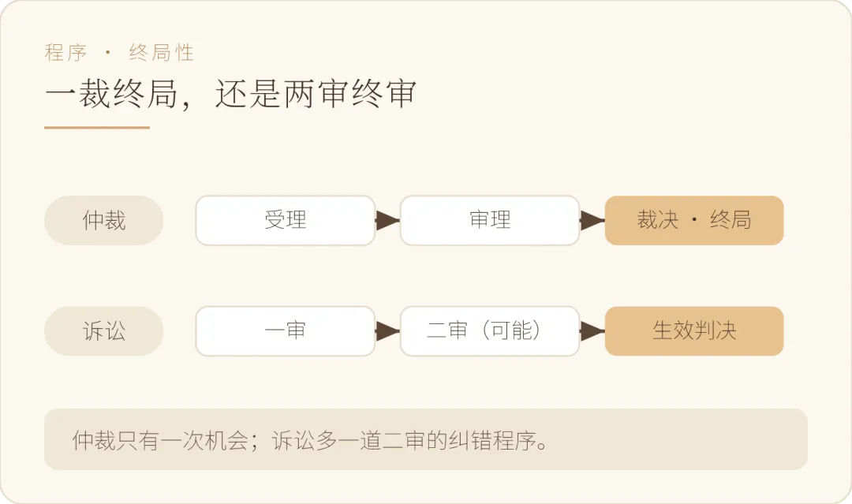Image resolution: width=852 pixels, height=504 pixels.
Task: Click the 诉讼 pill label
Action: 104,331
